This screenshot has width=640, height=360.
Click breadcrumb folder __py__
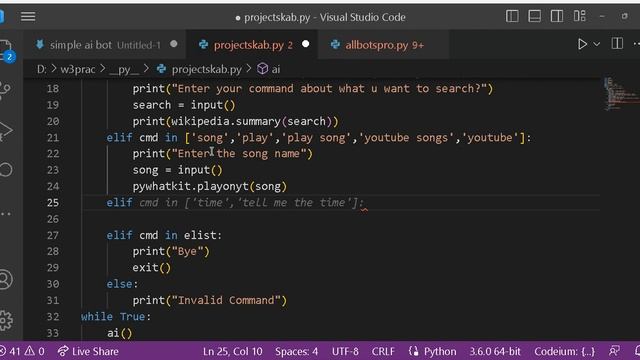tap(124, 69)
